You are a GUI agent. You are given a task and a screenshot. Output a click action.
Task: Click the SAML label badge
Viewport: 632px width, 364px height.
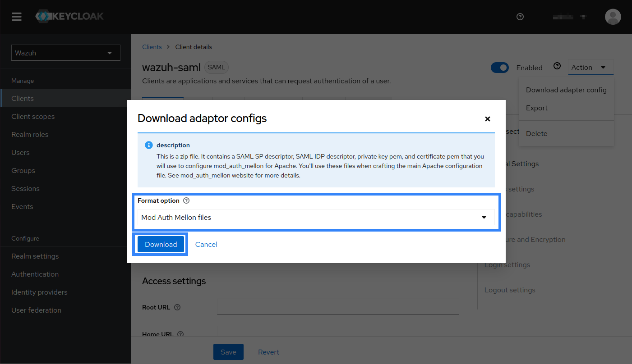tap(217, 68)
